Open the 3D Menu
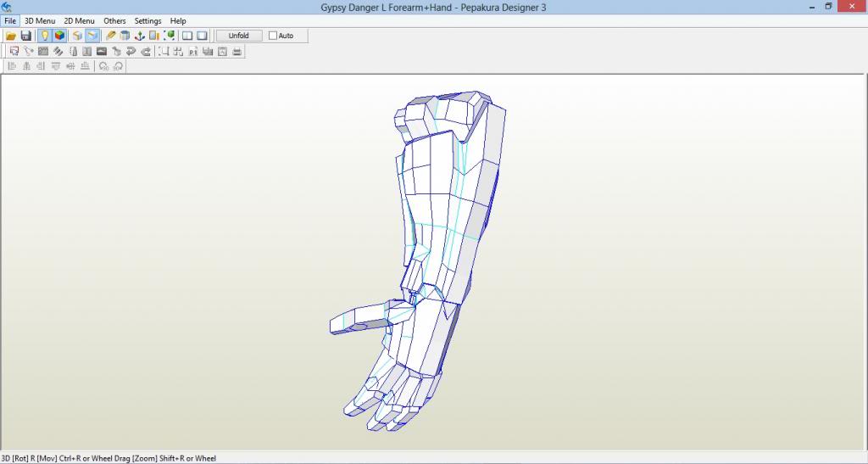This screenshot has height=464, width=868. (x=40, y=21)
